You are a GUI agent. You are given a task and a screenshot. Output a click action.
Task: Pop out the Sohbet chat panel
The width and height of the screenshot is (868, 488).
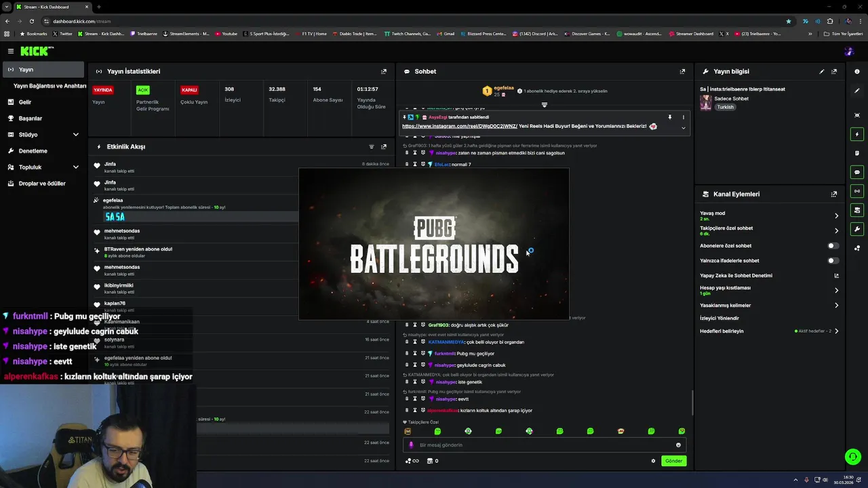[x=682, y=71]
